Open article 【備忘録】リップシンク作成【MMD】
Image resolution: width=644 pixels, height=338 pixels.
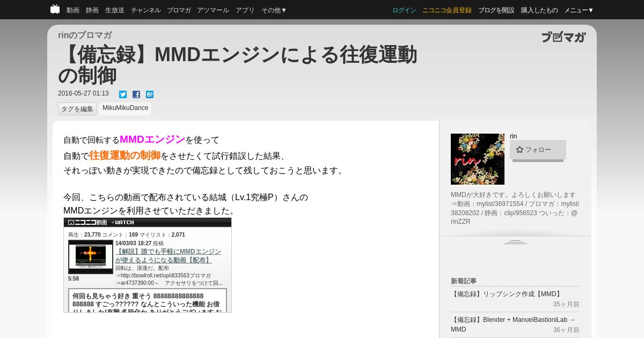[507, 294]
